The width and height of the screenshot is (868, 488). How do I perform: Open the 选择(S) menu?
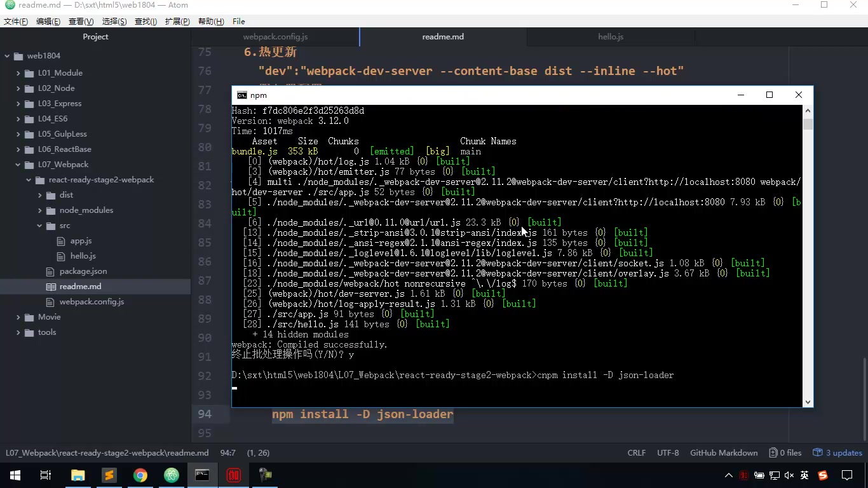point(114,21)
